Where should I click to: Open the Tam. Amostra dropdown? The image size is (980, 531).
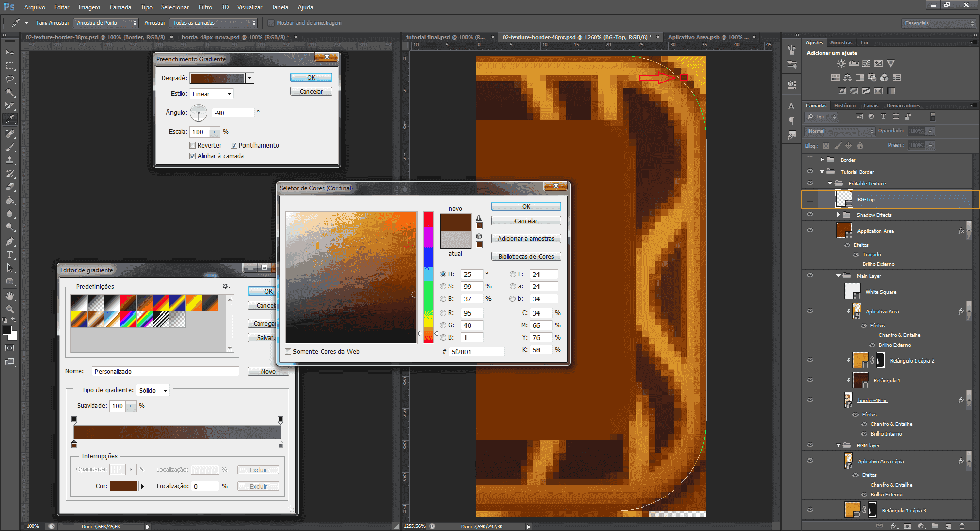coord(106,23)
